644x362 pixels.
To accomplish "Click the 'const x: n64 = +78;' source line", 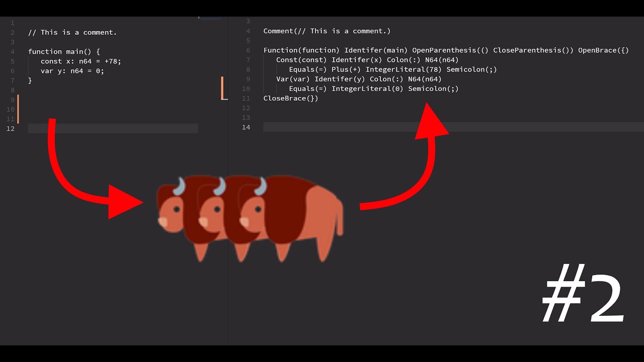I will [81, 61].
